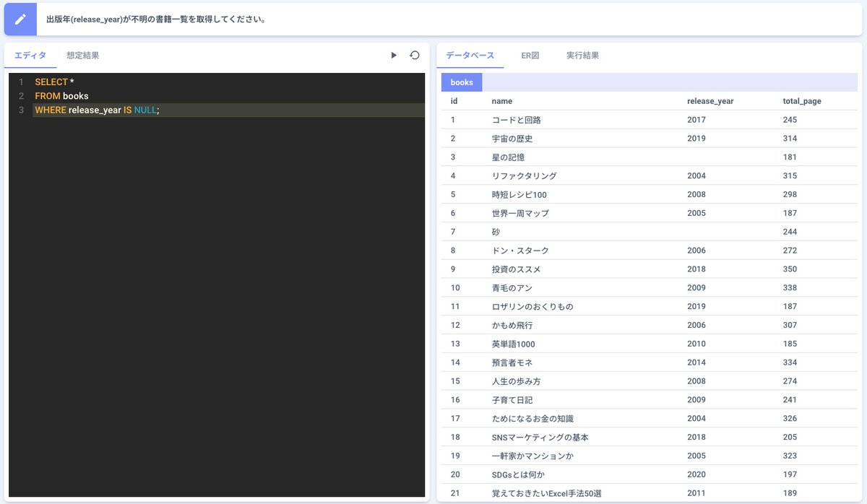Click the SELECT * line in editor
867x504 pixels.
54,82
